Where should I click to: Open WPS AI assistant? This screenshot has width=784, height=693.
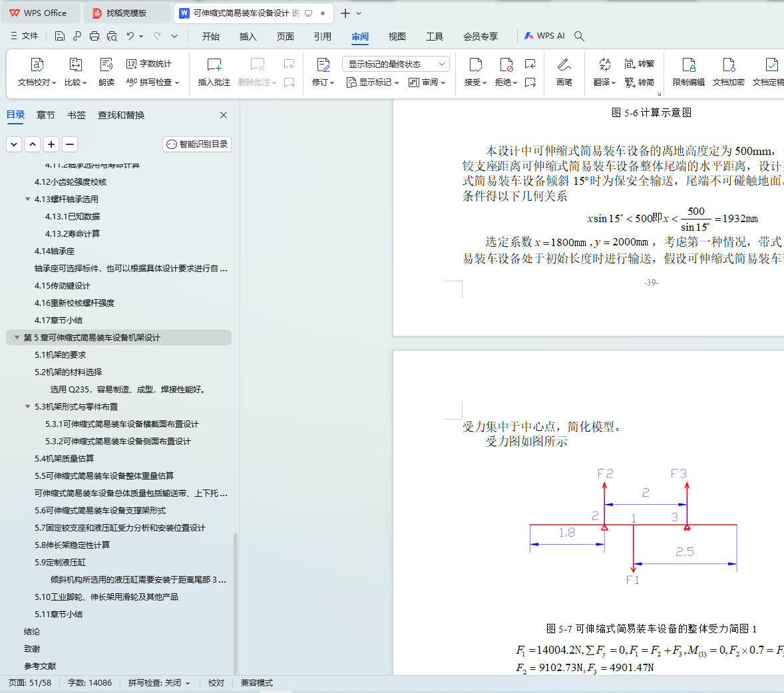[544, 36]
